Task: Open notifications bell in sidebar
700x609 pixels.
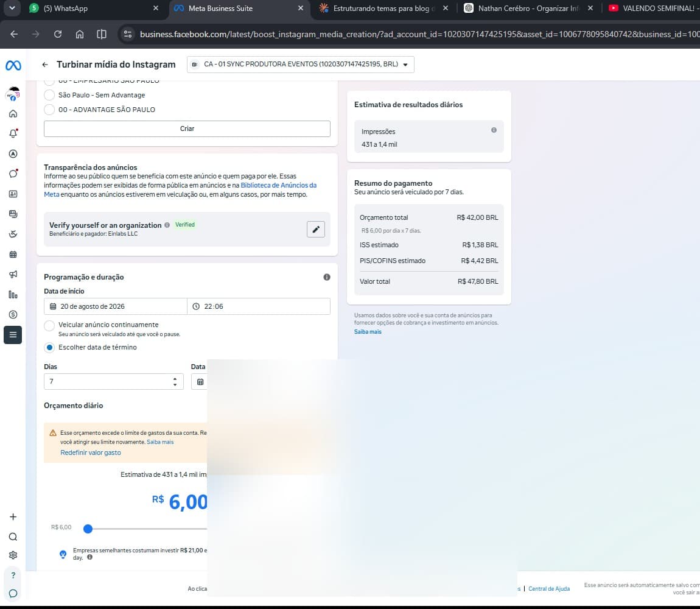Action: point(13,133)
